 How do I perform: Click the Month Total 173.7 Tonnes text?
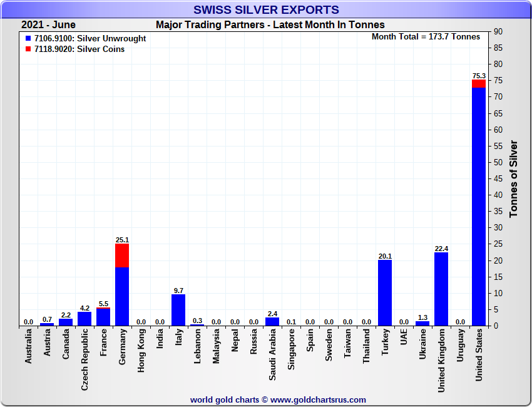pyautogui.click(x=426, y=37)
